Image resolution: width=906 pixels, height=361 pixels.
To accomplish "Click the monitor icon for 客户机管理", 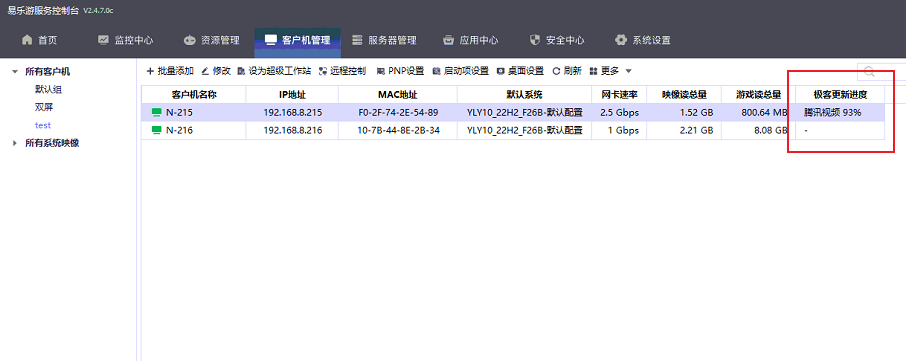I will coord(270,40).
